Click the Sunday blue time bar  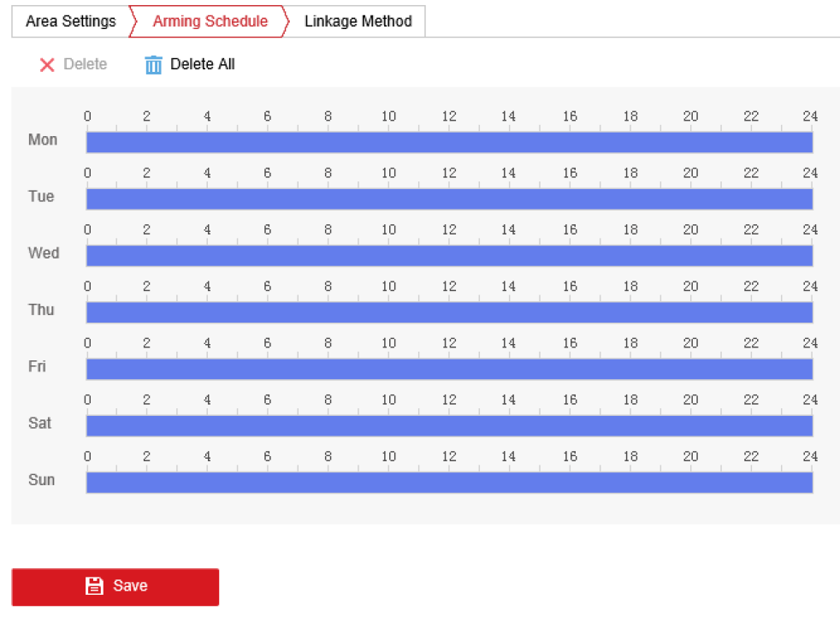click(x=449, y=483)
